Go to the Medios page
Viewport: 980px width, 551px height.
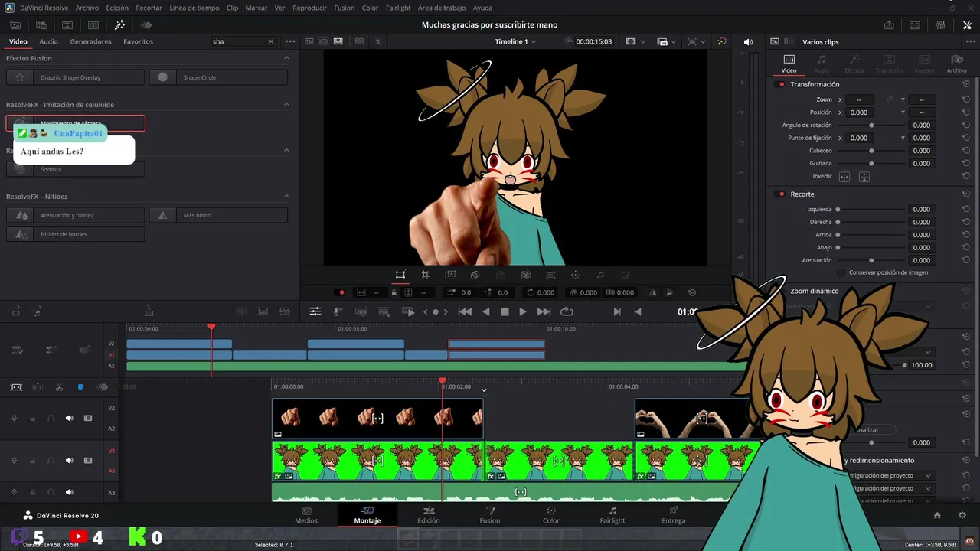[x=306, y=515]
